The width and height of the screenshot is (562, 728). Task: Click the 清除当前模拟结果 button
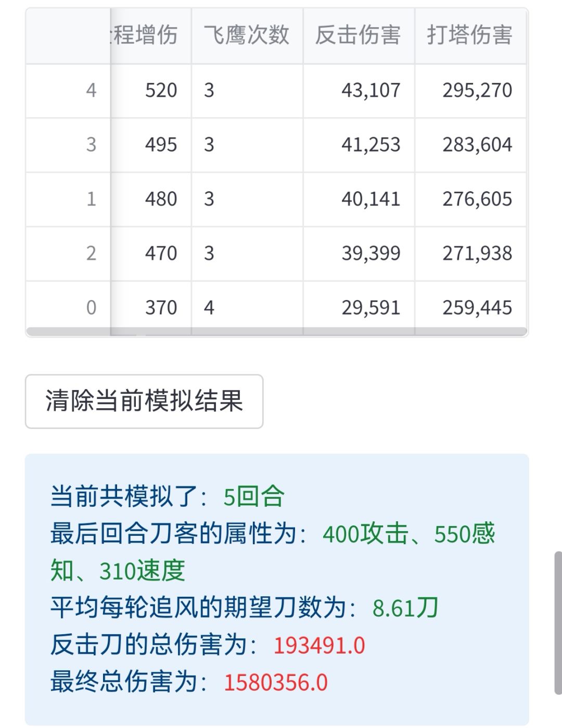(144, 401)
